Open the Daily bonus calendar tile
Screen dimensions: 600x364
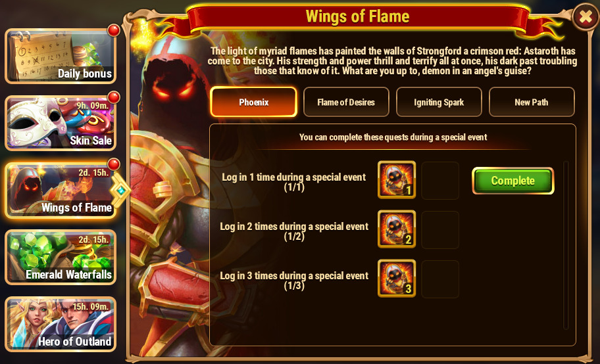tap(61, 56)
